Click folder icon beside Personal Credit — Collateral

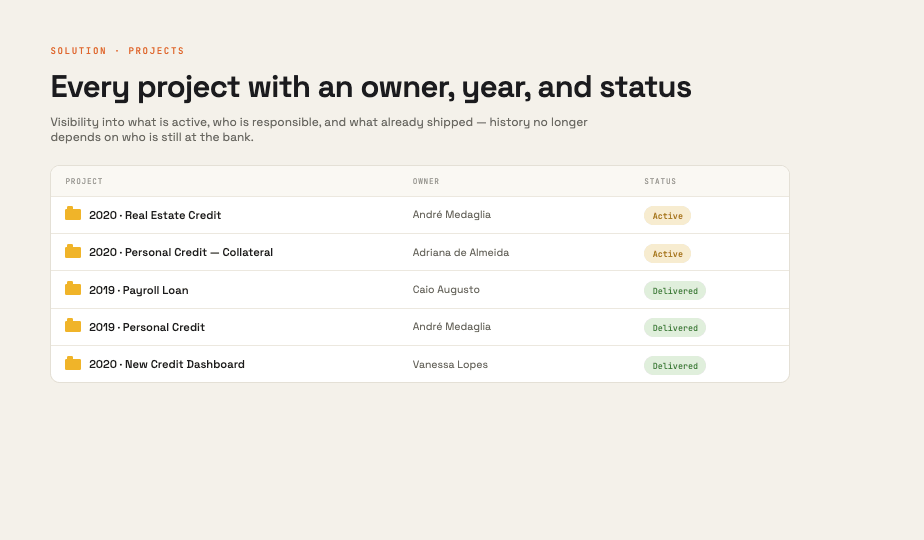click(x=73, y=251)
